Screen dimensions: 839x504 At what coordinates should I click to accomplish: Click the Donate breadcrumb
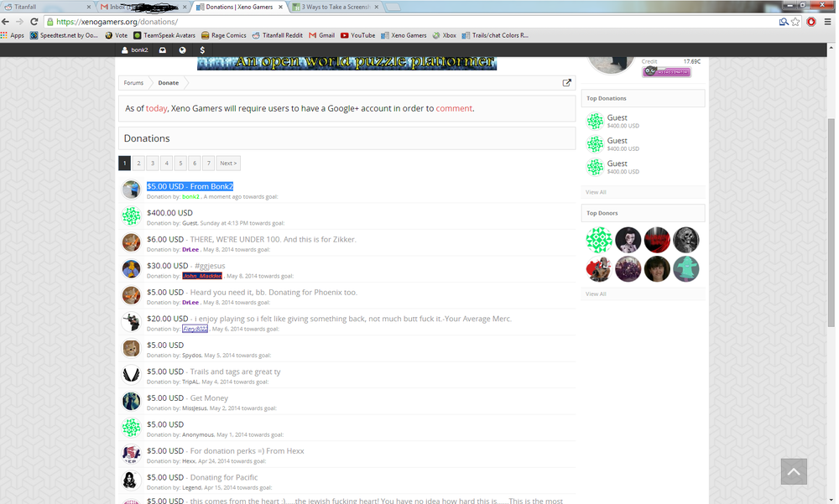pos(168,83)
